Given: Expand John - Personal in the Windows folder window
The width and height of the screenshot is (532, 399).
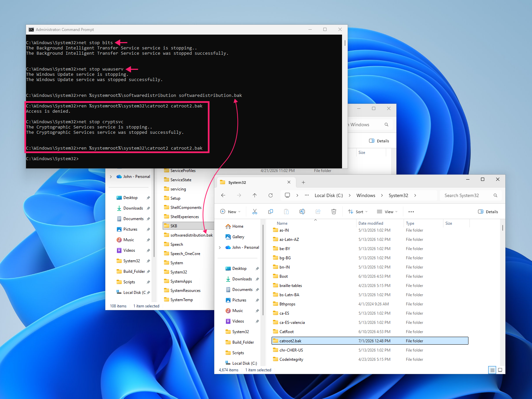Looking at the screenshot, I should [x=111, y=177].
